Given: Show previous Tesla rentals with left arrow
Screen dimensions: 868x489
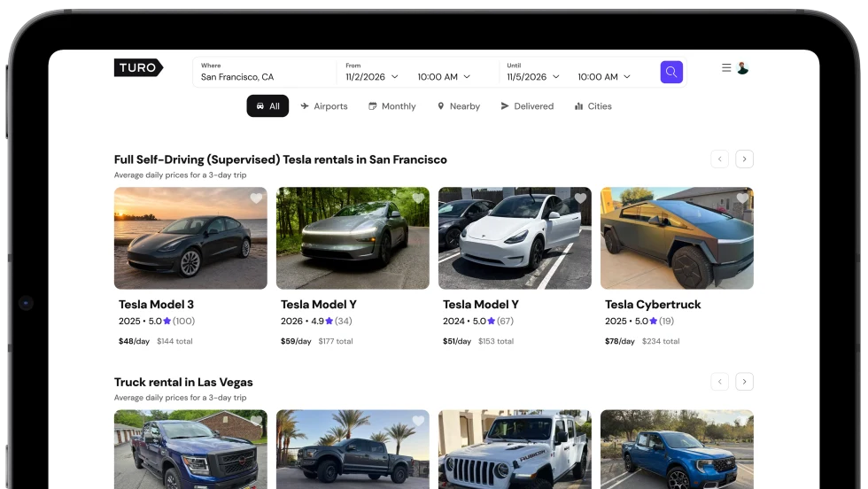Looking at the screenshot, I should tap(719, 159).
